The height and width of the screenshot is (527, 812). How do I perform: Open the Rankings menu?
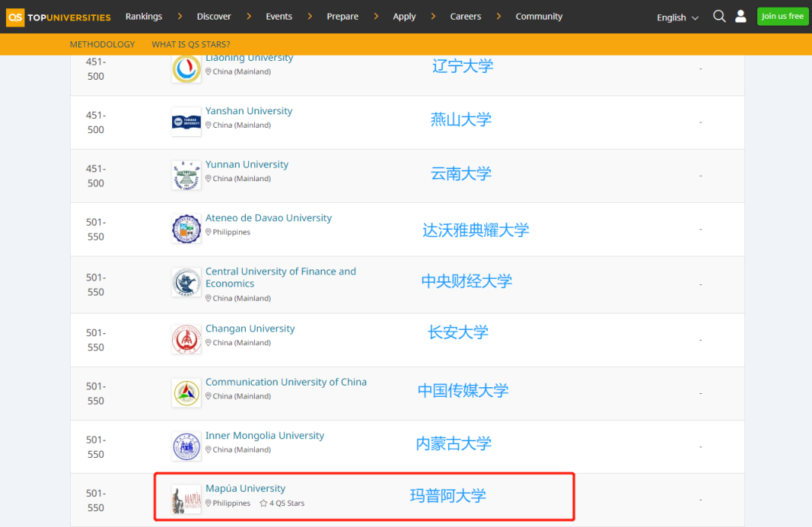144,17
